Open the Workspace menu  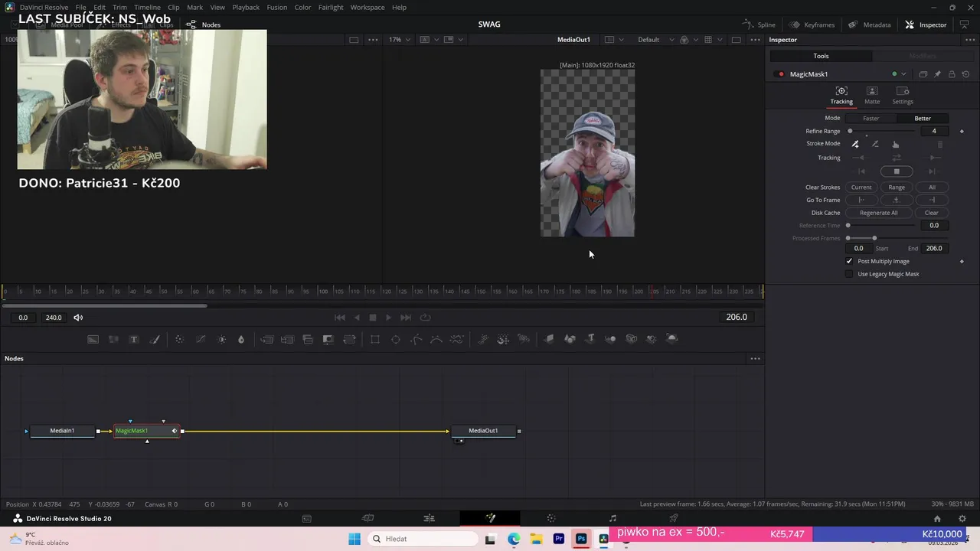367,7
